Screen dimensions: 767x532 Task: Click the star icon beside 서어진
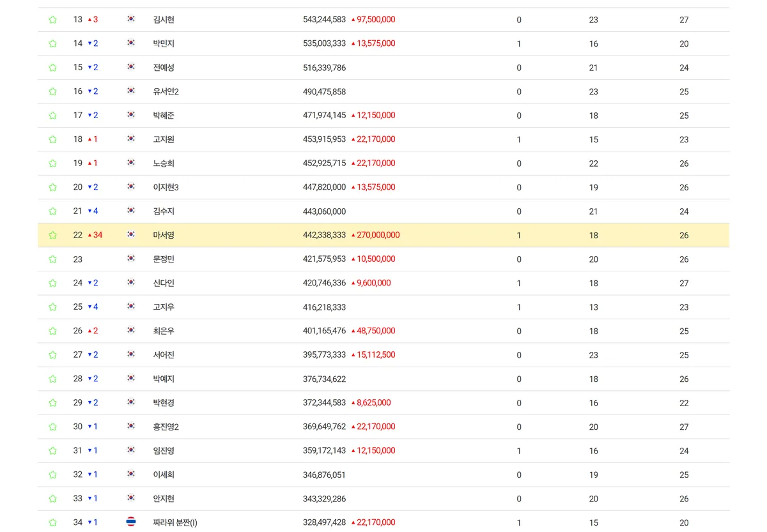coord(52,355)
